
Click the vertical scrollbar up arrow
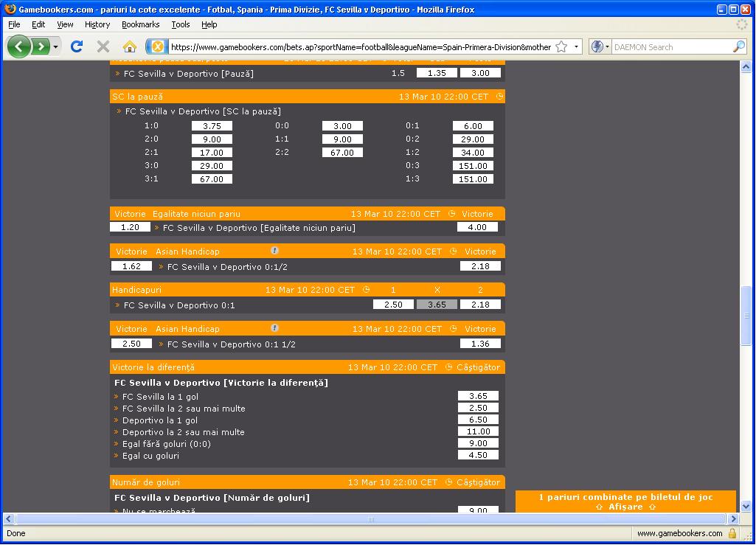[x=746, y=67]
